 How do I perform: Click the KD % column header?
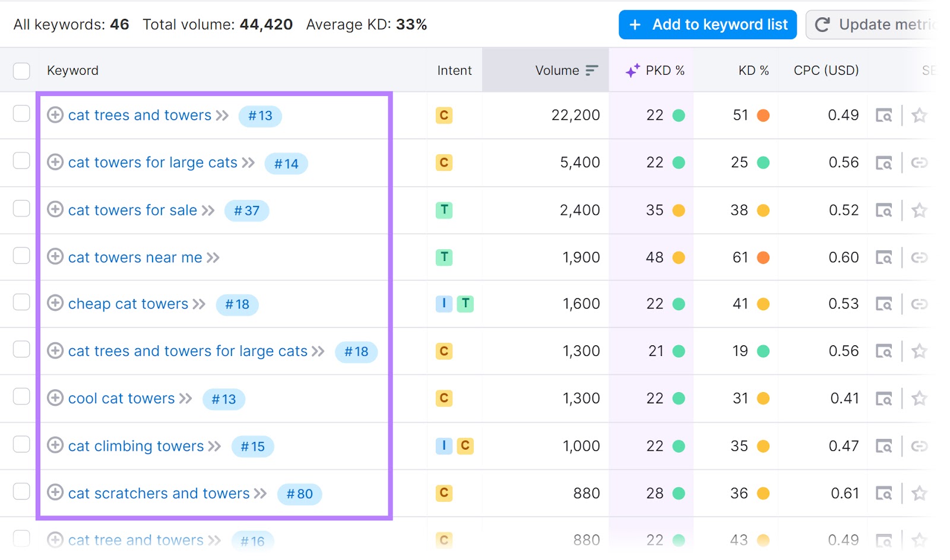pos(753,70)
